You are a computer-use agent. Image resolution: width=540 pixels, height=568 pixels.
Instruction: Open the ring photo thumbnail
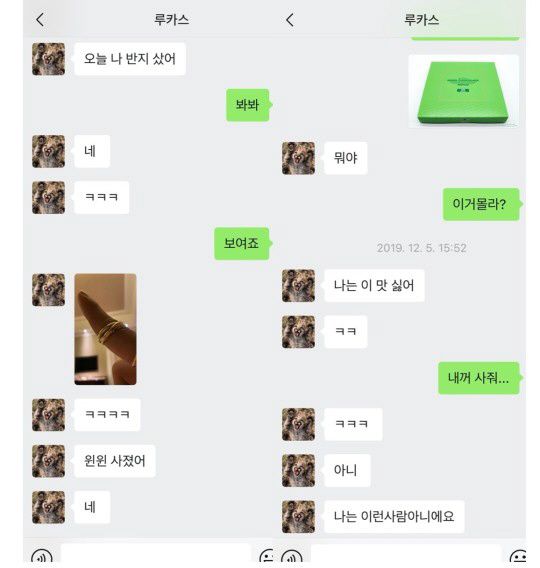(x=105, y=329)
